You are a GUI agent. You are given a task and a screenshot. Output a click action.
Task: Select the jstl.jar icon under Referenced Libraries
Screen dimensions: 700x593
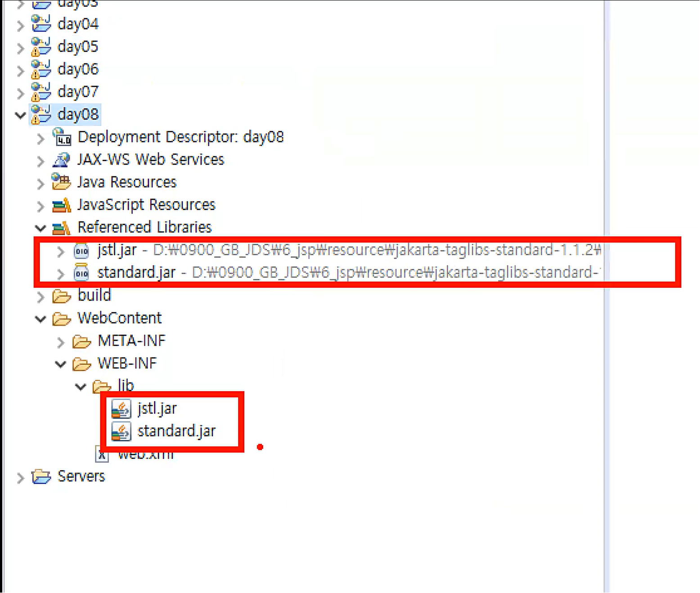pos(81,251)
